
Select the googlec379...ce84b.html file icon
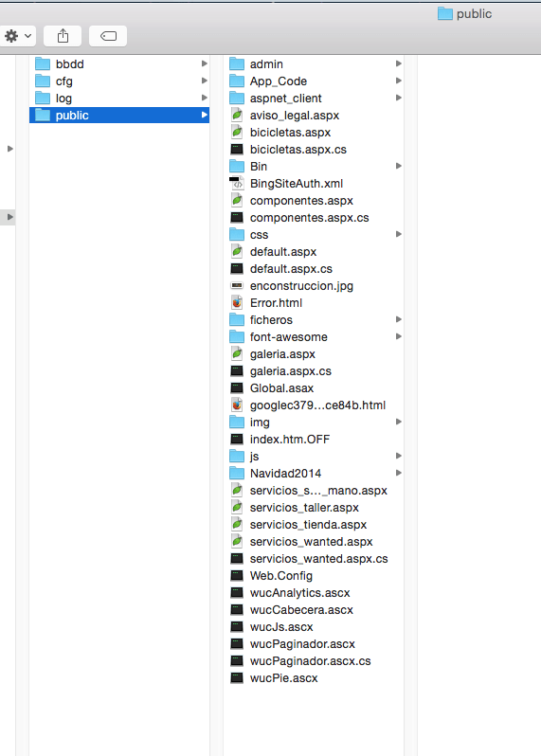tap(237, 405)
